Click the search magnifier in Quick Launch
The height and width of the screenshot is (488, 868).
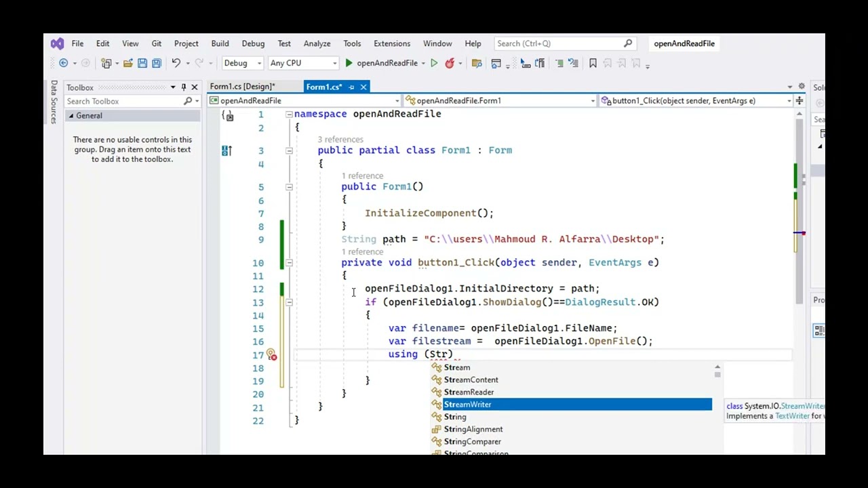[x=628, y=43]
